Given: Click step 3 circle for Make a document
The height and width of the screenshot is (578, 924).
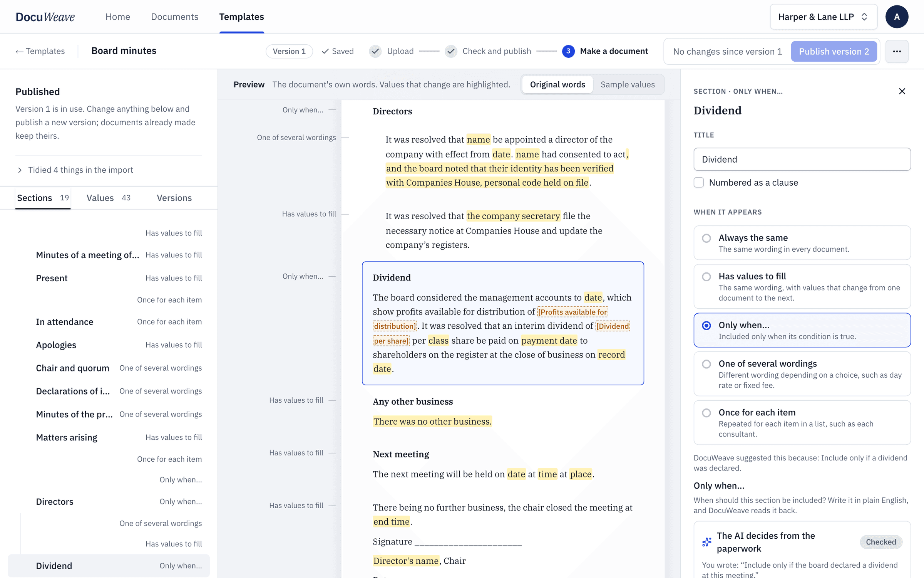Looking at the screenshot, I should click(568, 51).
